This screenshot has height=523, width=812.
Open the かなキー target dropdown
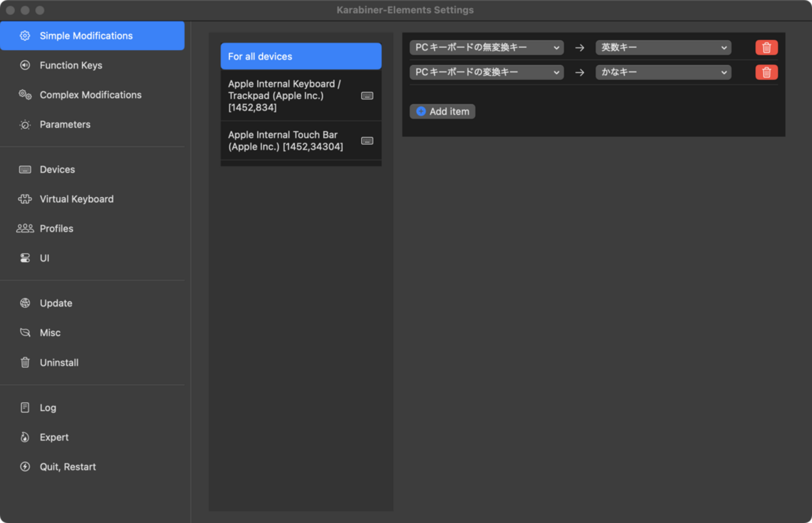(663, 73)
